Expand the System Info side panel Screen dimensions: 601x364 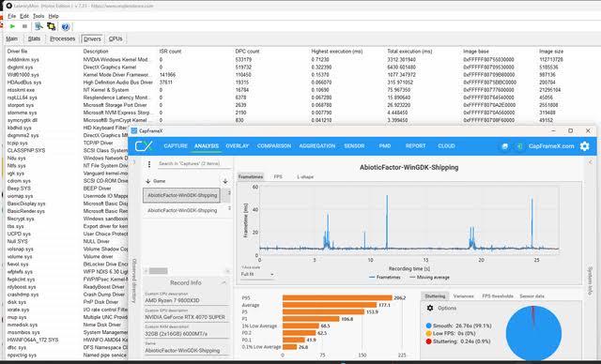(590, 281)
